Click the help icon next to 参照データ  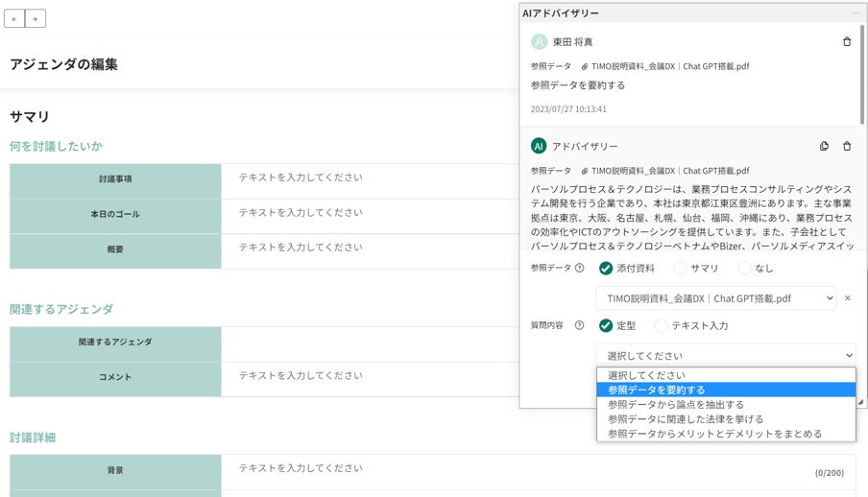[579, 269]
